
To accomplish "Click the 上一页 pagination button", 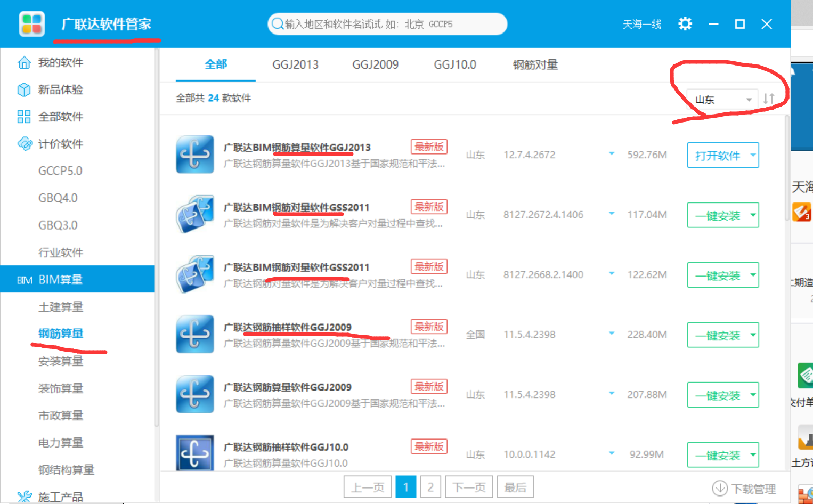I will 368,487.
